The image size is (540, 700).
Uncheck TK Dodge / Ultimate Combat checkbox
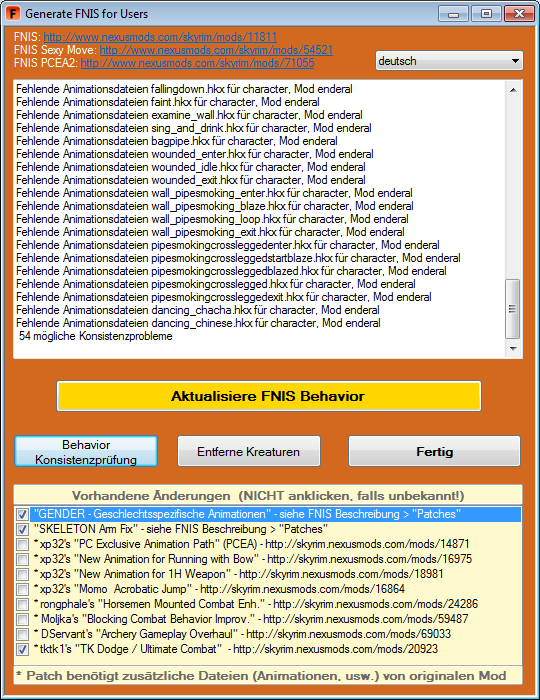click(22, 649)
